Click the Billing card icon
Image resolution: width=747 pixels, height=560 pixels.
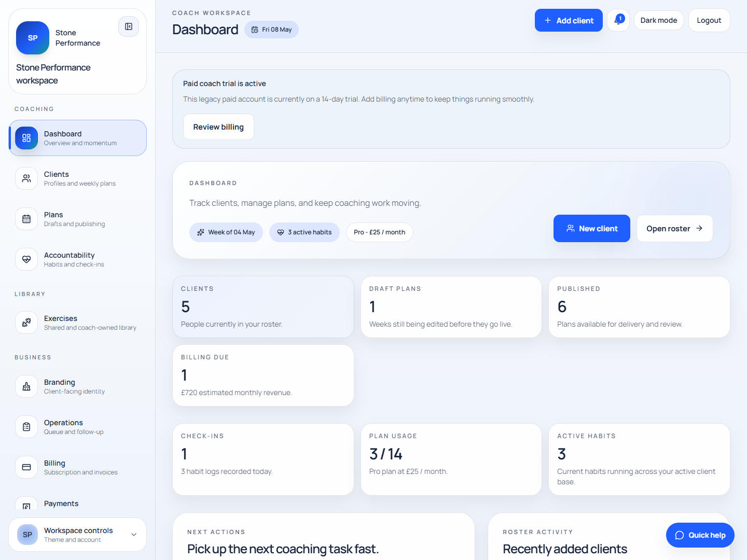pos(26,467)
